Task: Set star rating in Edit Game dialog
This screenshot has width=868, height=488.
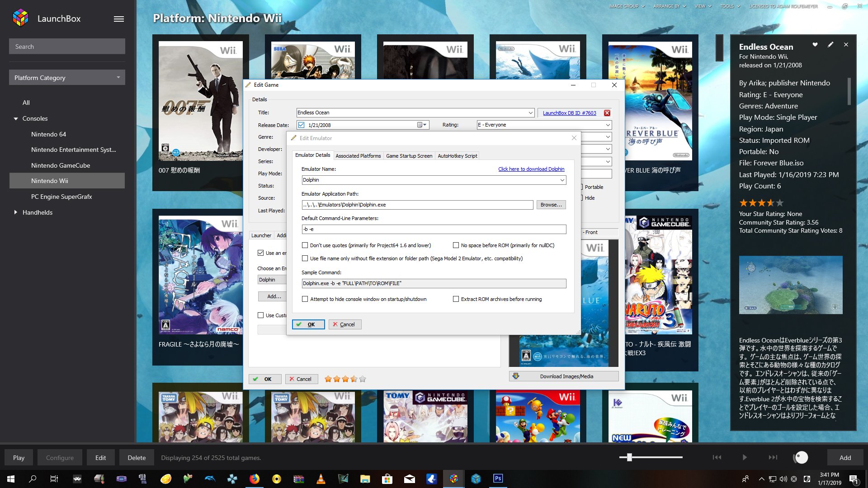Action: click(345, 379)
